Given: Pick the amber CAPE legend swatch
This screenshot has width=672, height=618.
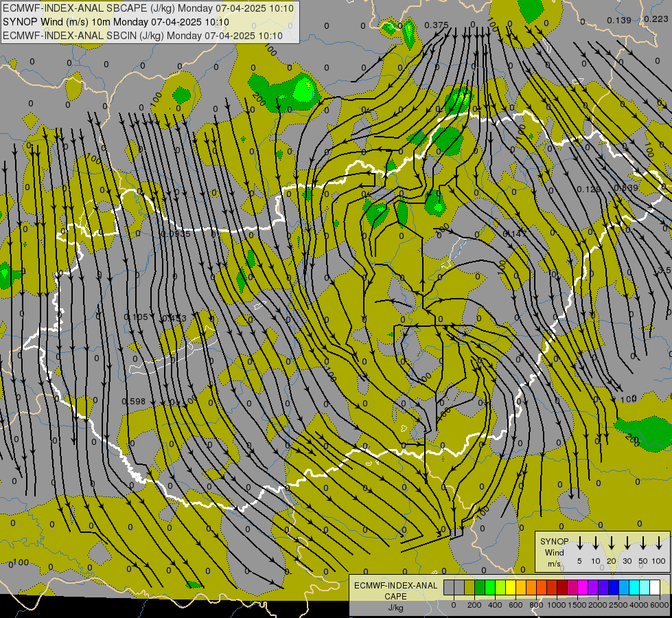Looking at the screenshot, I should click(x=521, y=587).
